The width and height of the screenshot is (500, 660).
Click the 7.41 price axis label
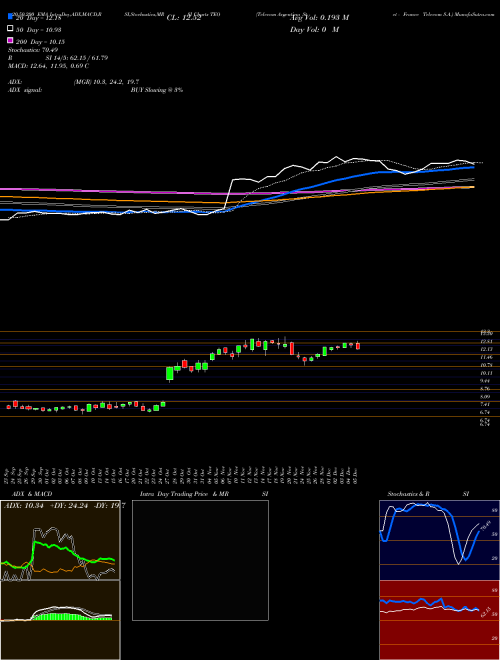[x=486, y=404]
